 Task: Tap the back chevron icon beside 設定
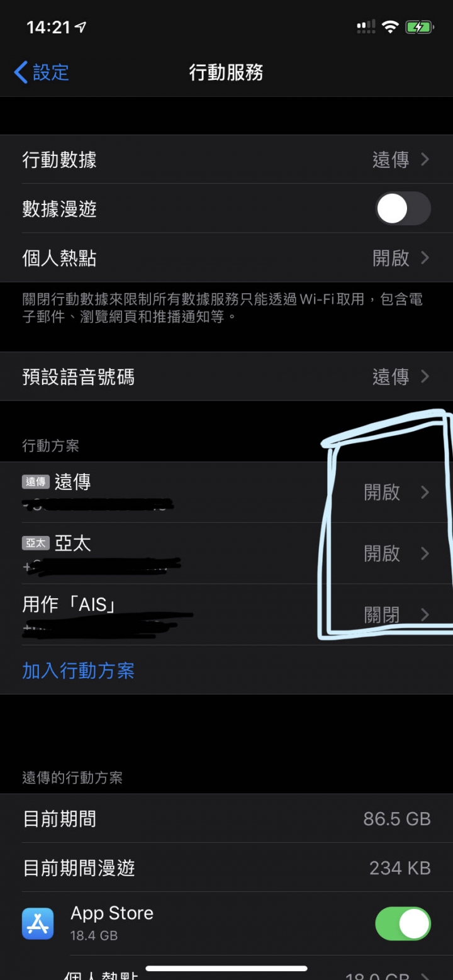[21, 72]
